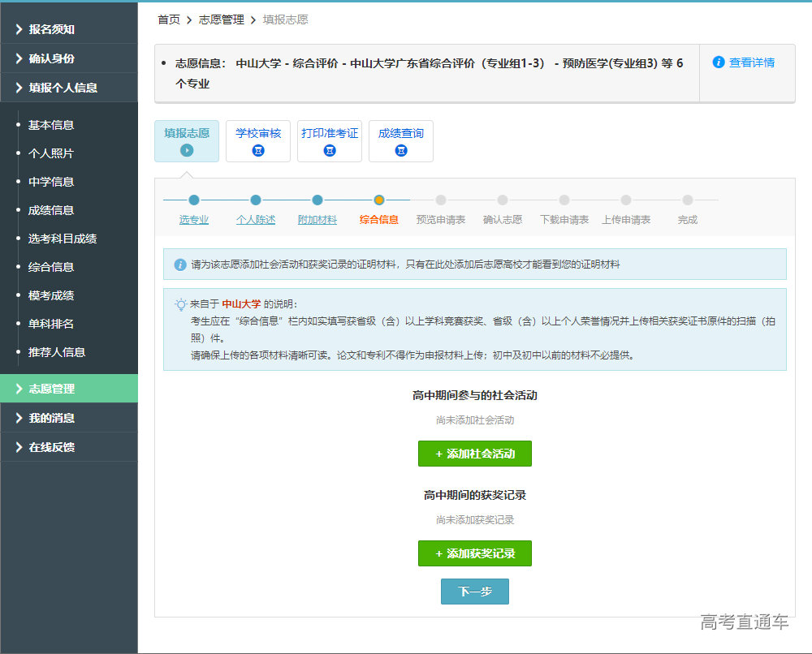
Task: Click the play icon on 填报志愿 tab
Action: pyautogui.click(x=186, y=149)
